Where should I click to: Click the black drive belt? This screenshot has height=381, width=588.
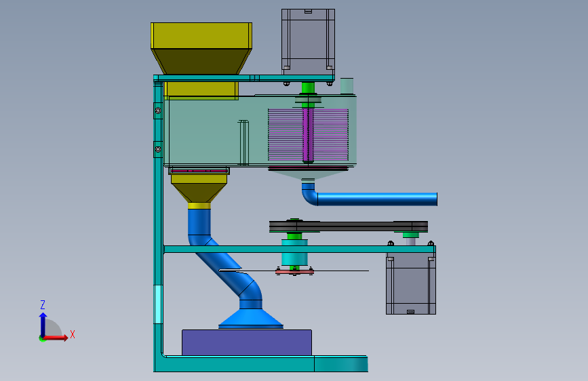tap(349, 227)
